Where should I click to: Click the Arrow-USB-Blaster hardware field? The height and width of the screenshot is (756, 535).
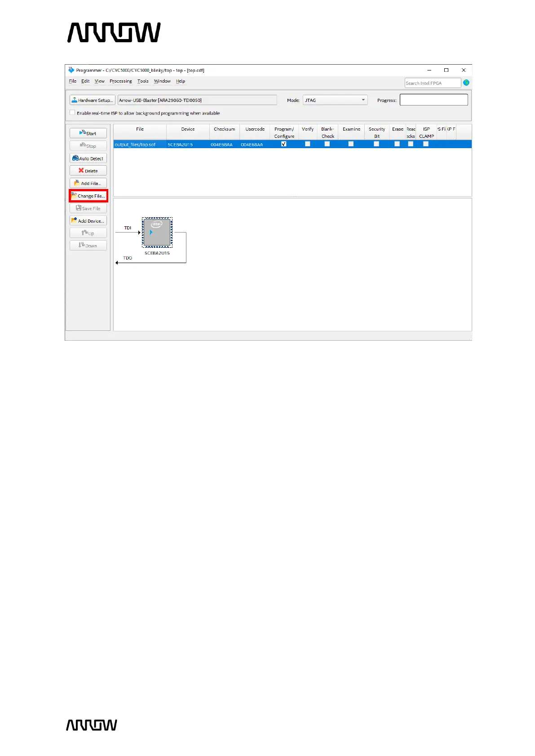pos(197,100)
